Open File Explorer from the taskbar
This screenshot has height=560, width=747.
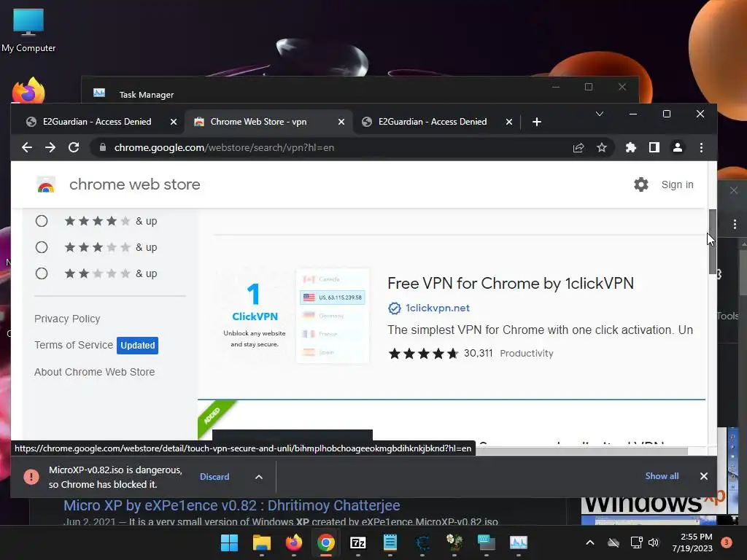point(262,542)
